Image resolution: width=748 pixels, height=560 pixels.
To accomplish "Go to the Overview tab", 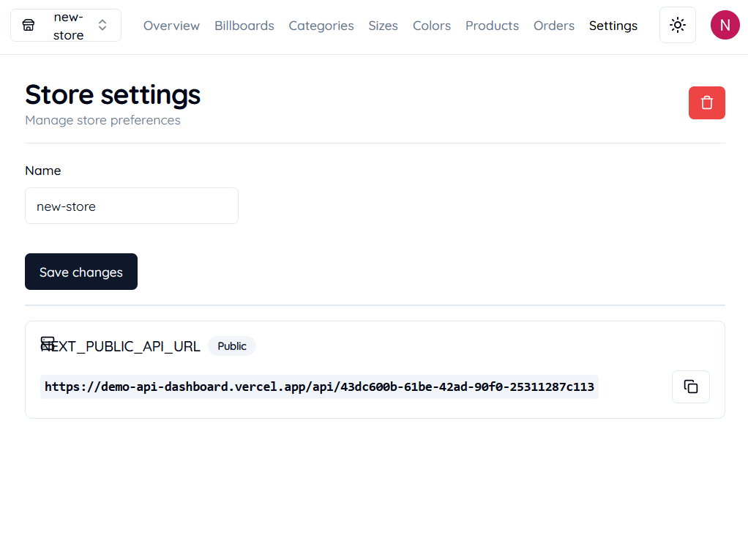I will [x=171, y=26].
